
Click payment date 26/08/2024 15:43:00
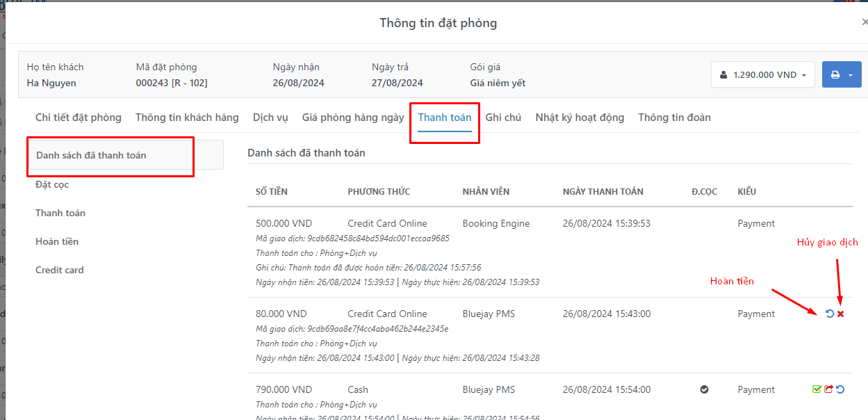607,314
